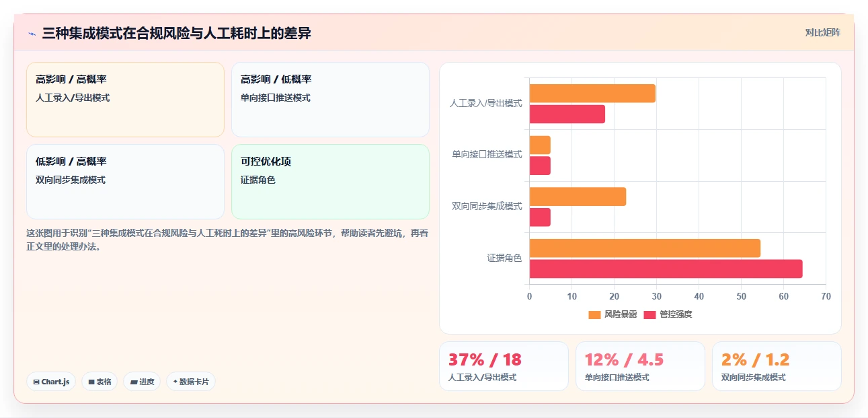Click the description paragraph starting 这张图用于识别
This screenshot has height=418, width=868.
pyautogui.click(x=227, y=240)
